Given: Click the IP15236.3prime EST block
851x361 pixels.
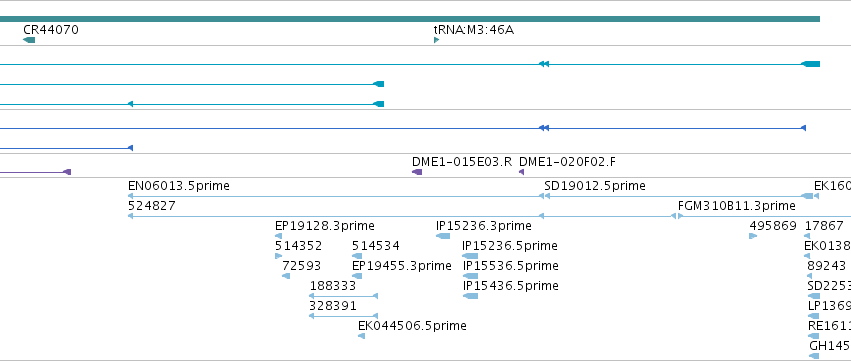Looking at the screenshot, I should (443, 236).
